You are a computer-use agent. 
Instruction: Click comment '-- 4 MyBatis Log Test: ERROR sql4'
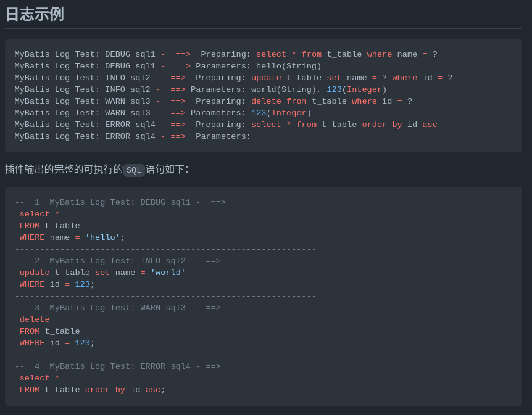(118, 366)
